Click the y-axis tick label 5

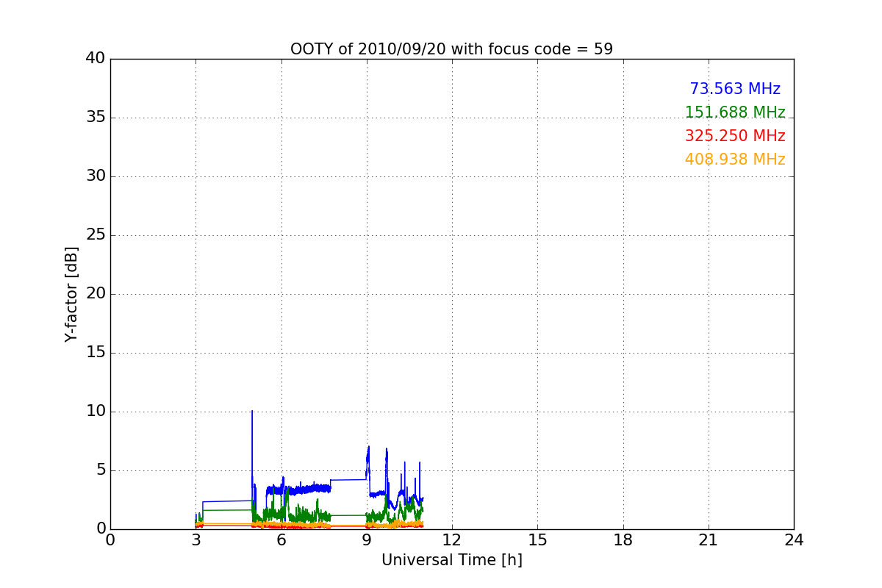(x=101, y=470)
